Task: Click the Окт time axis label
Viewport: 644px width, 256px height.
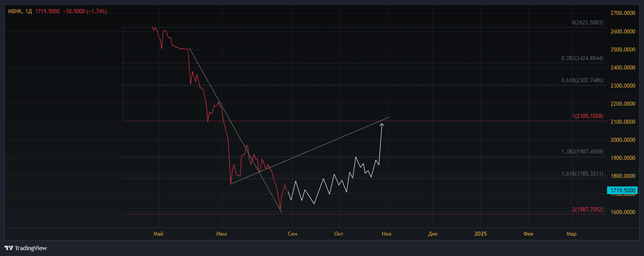Action: pos(339,234)
